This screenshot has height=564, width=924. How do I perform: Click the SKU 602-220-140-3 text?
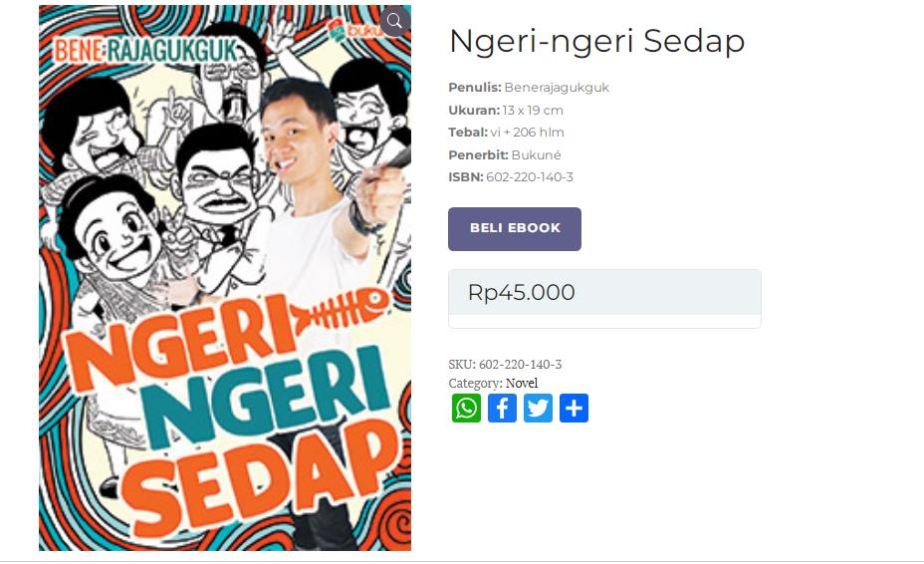coord(505,365)
